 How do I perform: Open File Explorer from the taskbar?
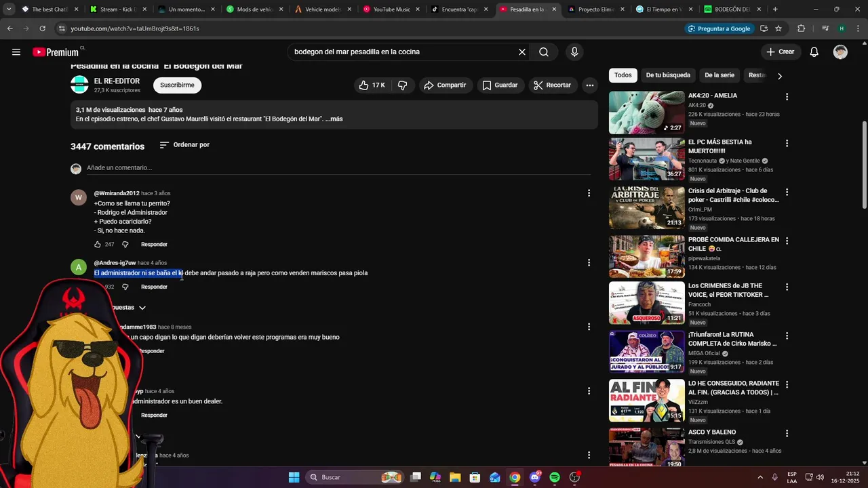pyautogui.click(x=456, y=478)
